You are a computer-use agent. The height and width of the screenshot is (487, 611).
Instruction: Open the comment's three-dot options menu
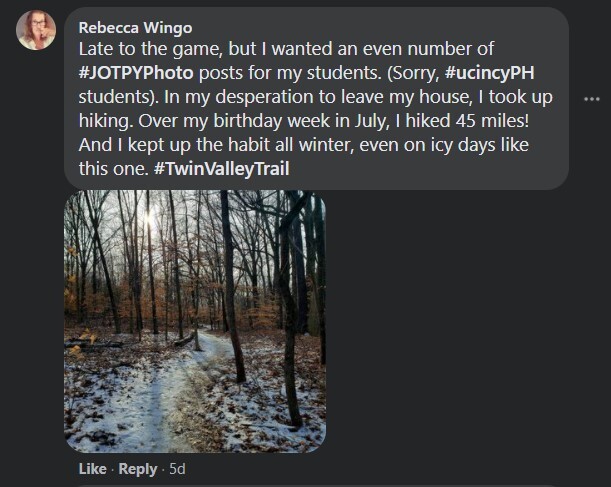coord(591,99)
